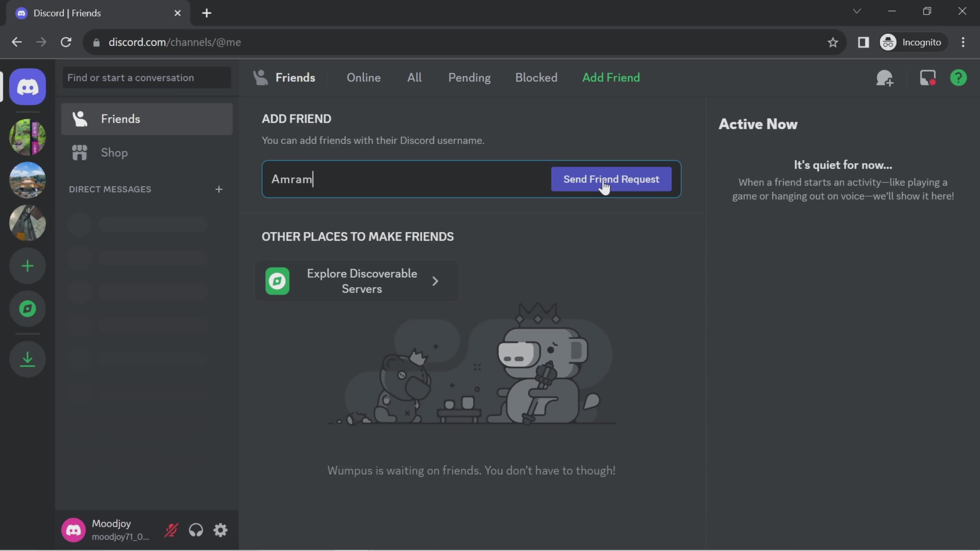Select the Discord | Friends browser tab

pos(98,13)
